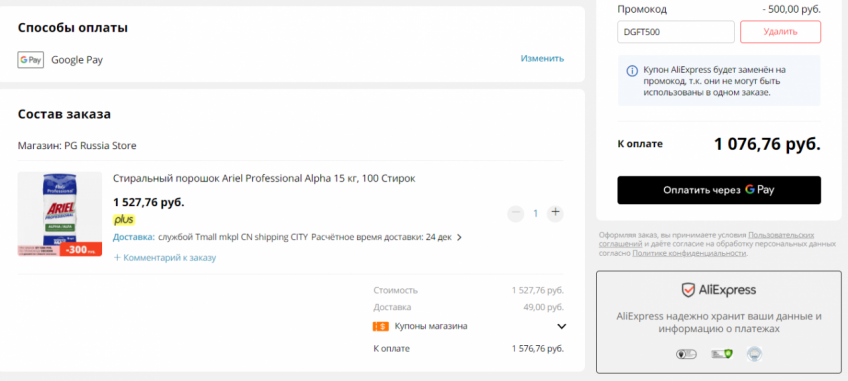The width and height of the screenshot is (848, 381).
Task: Click the round blue security badge
Action: click(x=754, y=354)
